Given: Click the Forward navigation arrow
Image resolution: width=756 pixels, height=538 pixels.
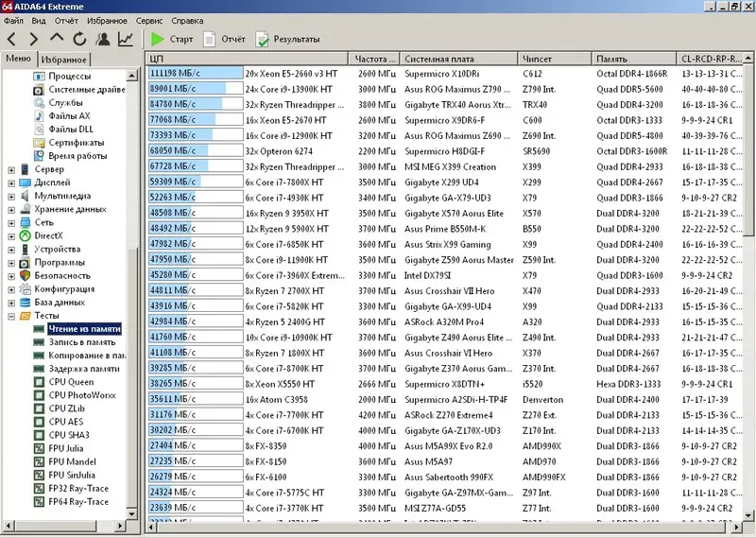Looking at the screenshot, I should (34, 39).
